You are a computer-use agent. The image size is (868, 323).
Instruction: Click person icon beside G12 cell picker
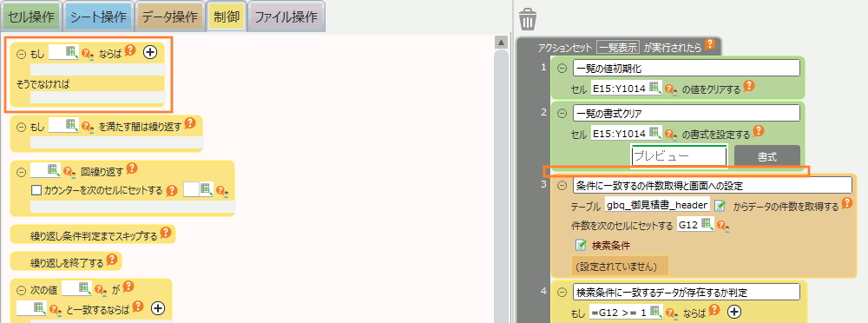coord(724,226)
